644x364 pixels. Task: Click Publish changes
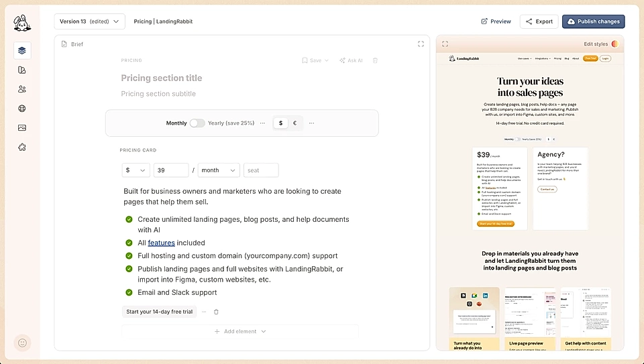point(594,21)
